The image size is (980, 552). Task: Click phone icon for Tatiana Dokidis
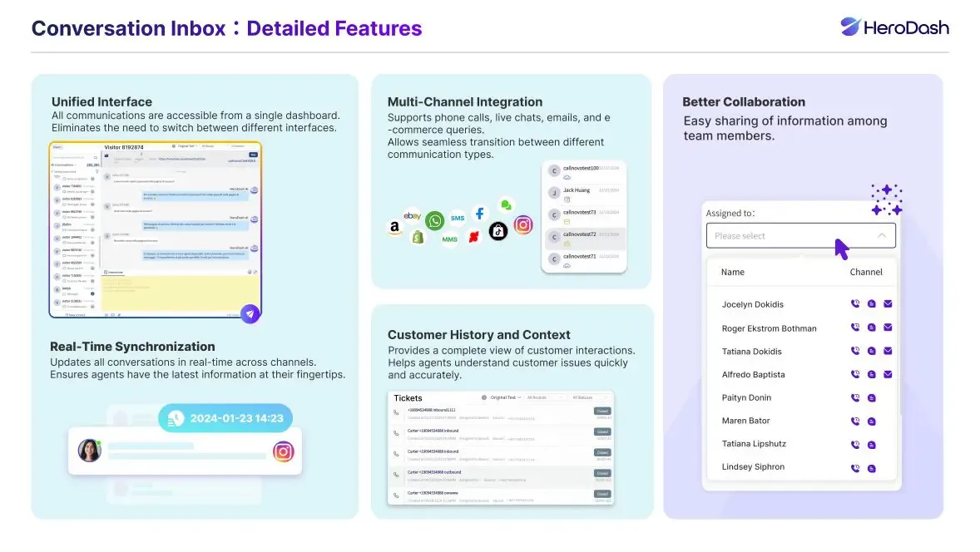(x=855, y=351)
